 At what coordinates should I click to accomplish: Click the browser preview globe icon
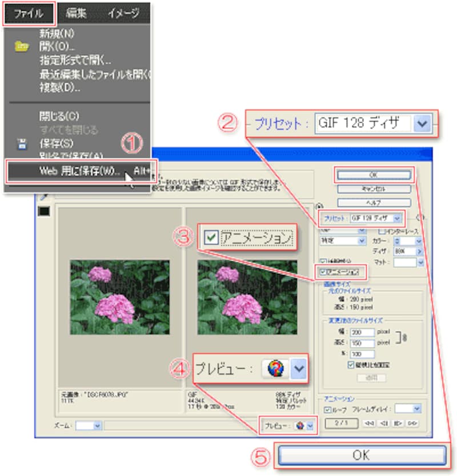(300, 426)
